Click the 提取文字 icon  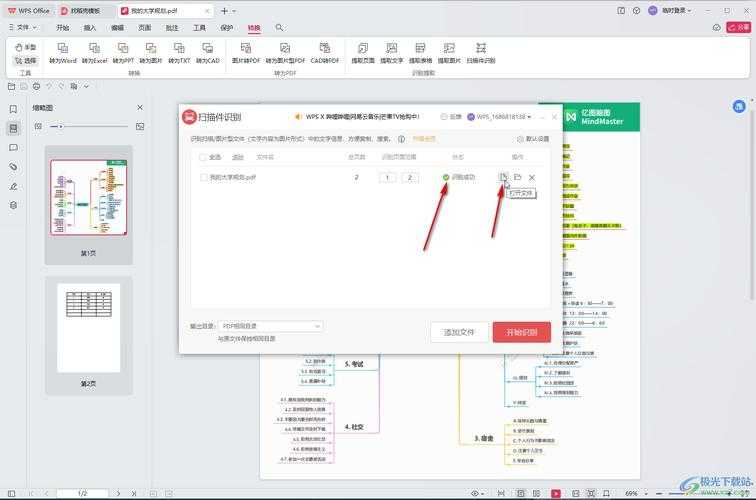point(392,53)
